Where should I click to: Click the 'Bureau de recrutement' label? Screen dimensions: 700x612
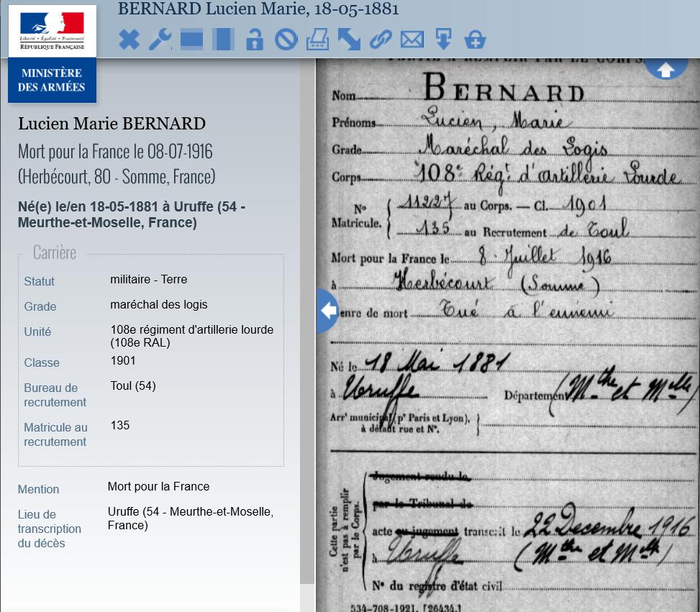(55, 395)
